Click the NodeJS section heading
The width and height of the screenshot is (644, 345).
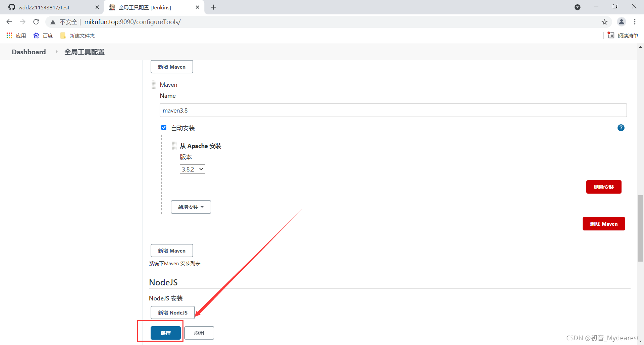(x=163, y=282)
